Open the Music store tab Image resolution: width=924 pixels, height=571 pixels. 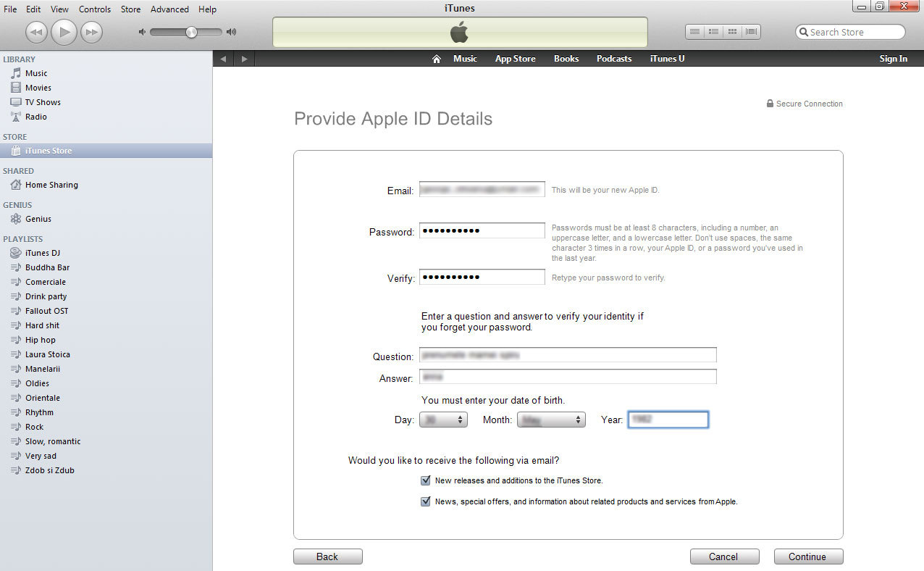click(465, 59)
